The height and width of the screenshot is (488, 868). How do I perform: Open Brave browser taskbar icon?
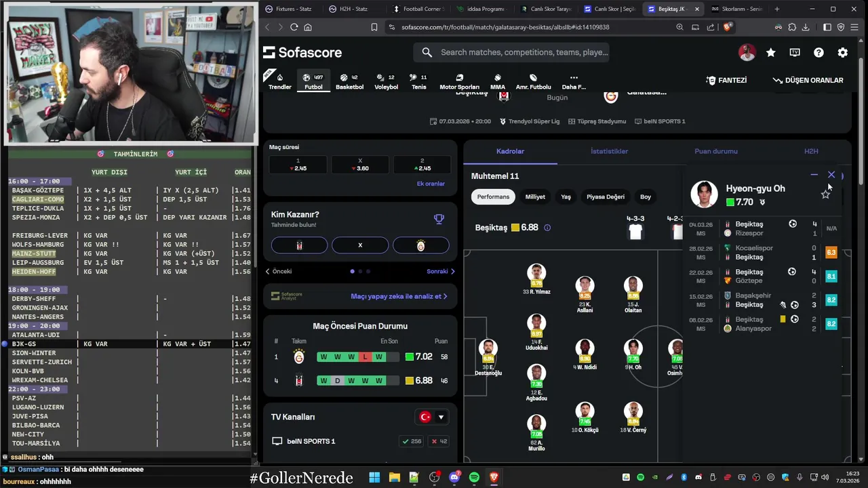494,477
